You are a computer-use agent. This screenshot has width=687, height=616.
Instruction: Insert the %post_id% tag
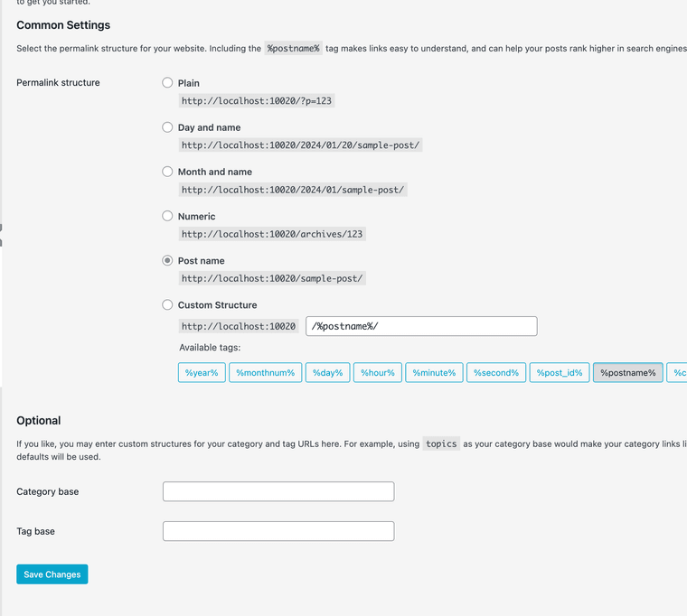pos(560,373)
